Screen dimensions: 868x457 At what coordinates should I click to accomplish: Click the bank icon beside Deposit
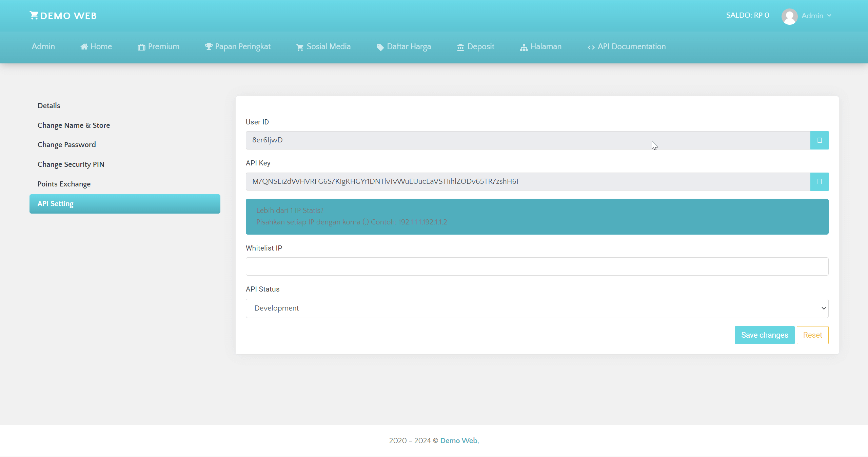(x=460, y=47)
